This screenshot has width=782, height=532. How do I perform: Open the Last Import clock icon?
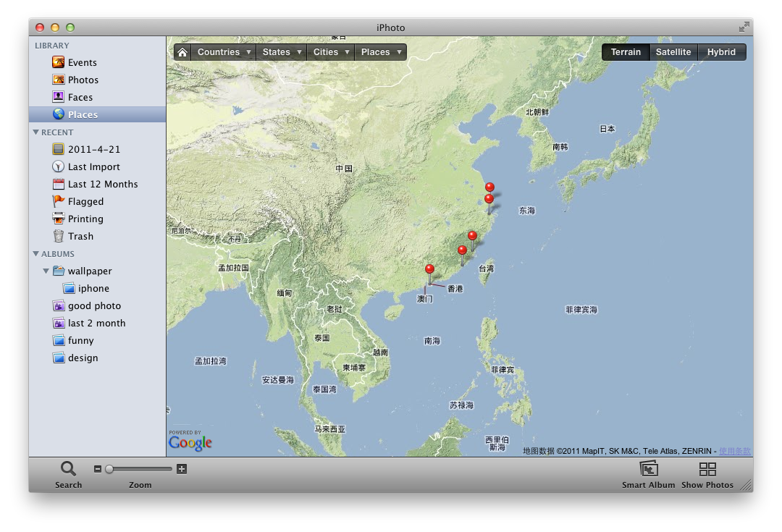click(59, 166)
